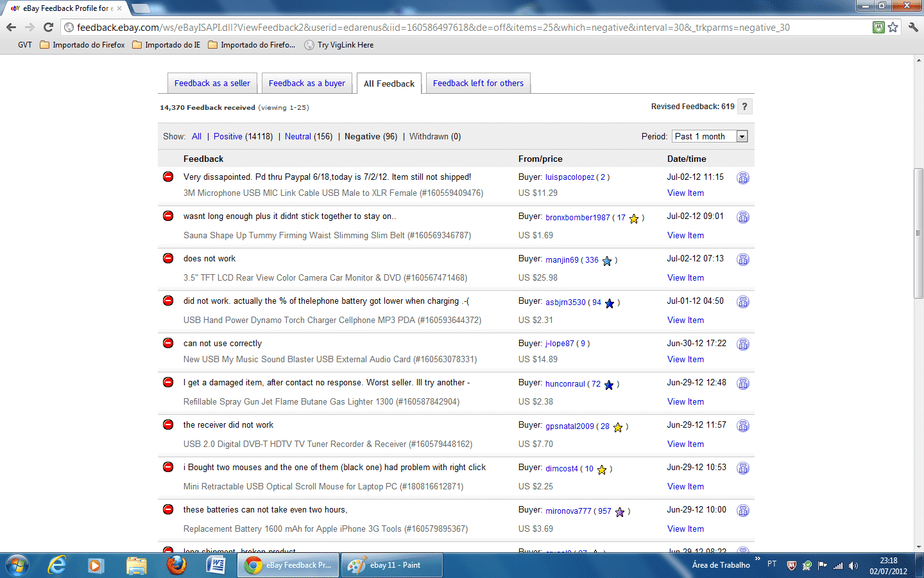
Task: Open Firefox from the taskbar
Action: [176, 565]
